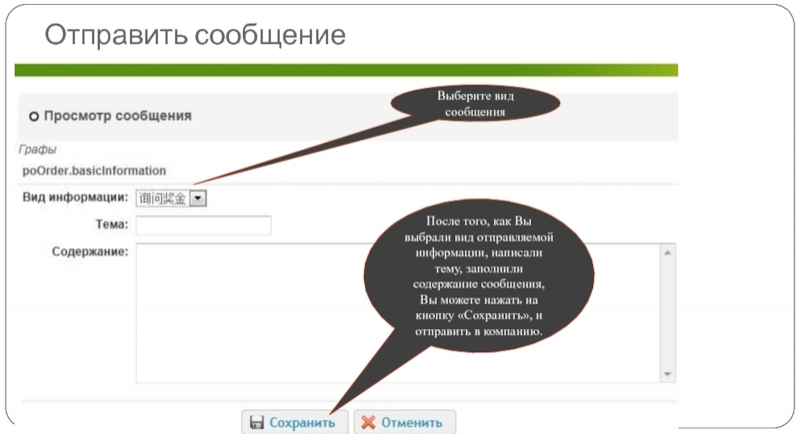Click the Содержание label
The image size is (800, 434).
[x=90, y=251]
